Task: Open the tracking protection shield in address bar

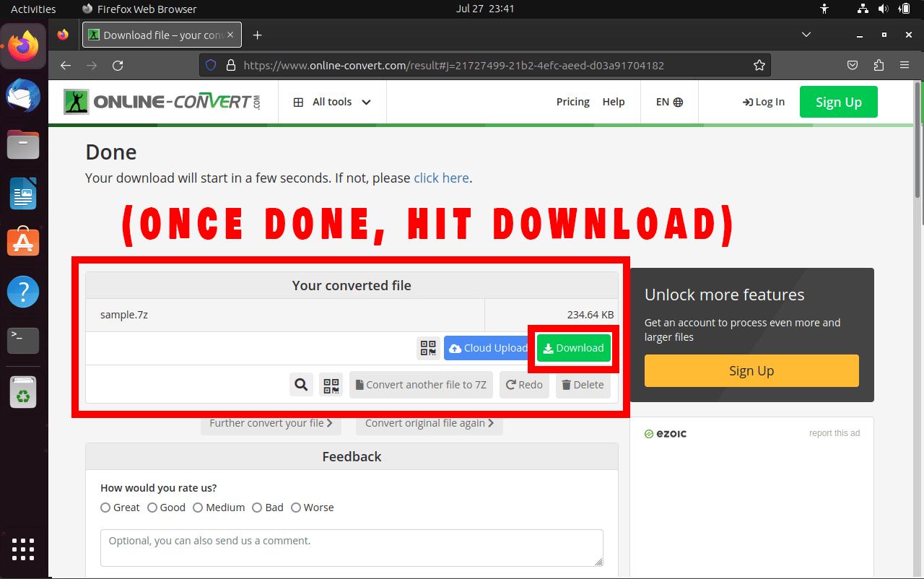Action: coord(210,65)
